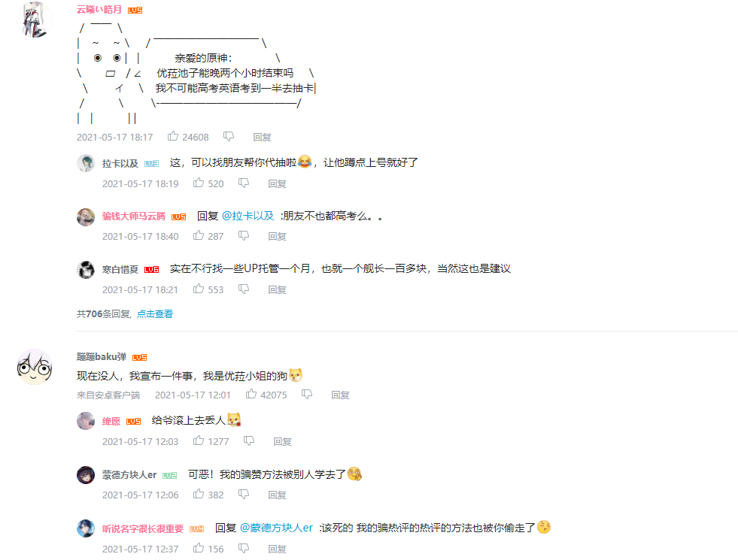Reply to the 蹦蹦baku弹 comment
This screenshot has width=738, height=560.
340,395
